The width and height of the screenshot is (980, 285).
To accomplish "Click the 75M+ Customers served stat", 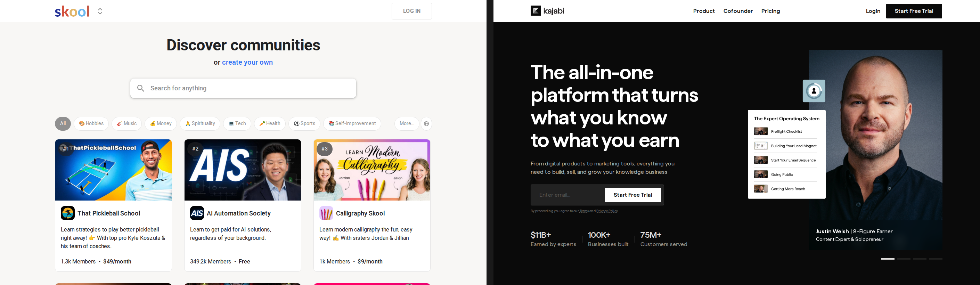I will click(x=663, y=239).
